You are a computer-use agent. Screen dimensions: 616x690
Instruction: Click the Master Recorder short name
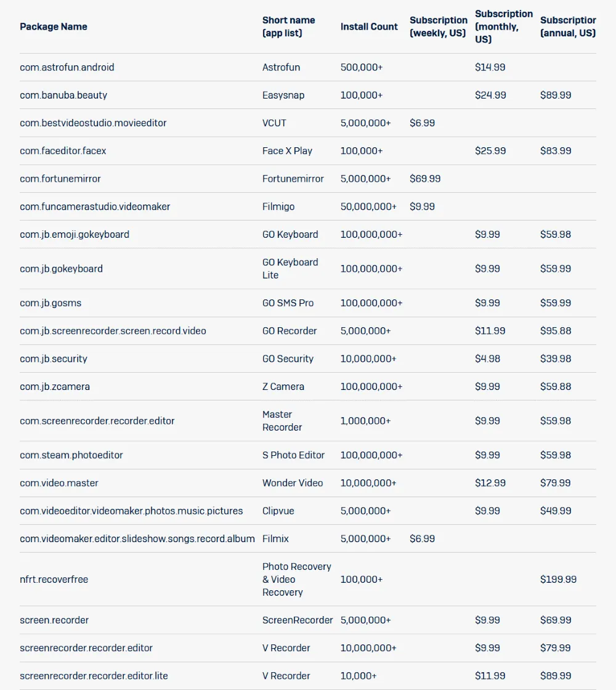pyautogui.click(x=282, y=421)
